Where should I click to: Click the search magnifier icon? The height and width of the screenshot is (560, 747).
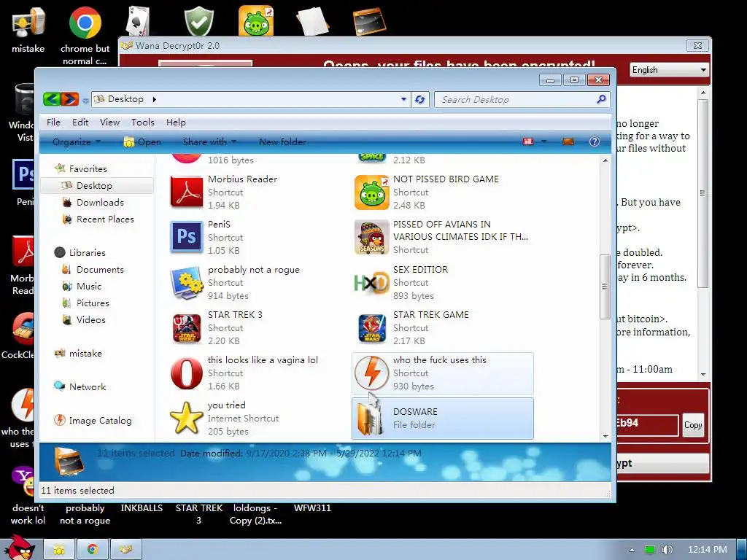click(x=601, y=99)
